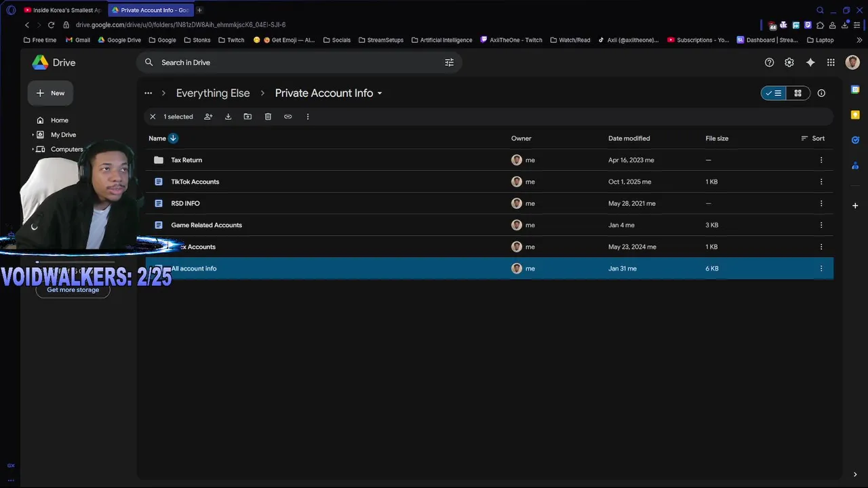Select Game Related Accounts document
The image size is (868, 488).
[x=489, y=225]
